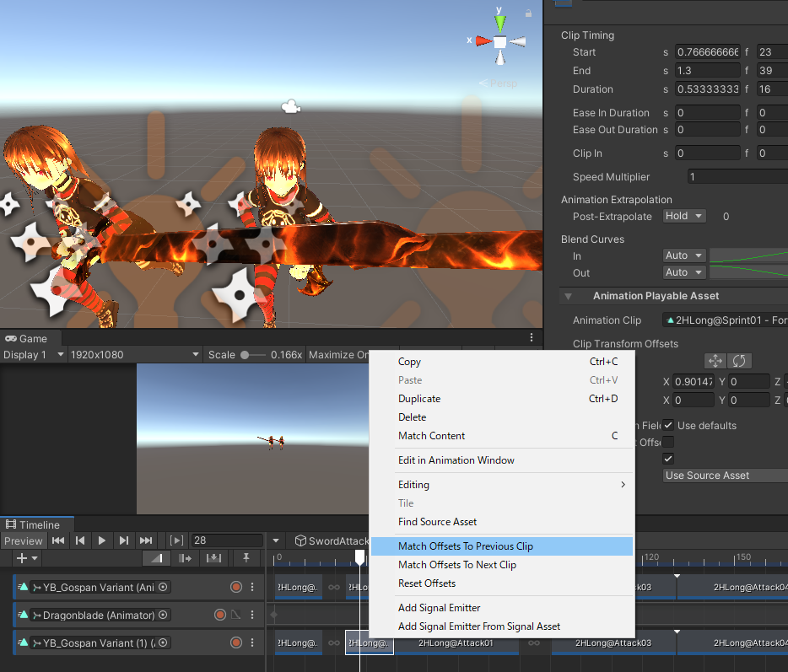The width and height of the screenshot is (788, 672).
Task: Arm recording on first YB_Gospan Variant track
Action: [236, 587]
